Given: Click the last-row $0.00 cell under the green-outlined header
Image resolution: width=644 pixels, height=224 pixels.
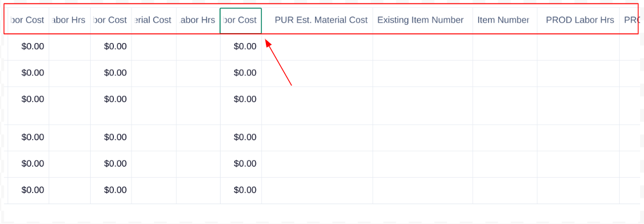Looking at the screenshot, I should [x=240, y=190].
